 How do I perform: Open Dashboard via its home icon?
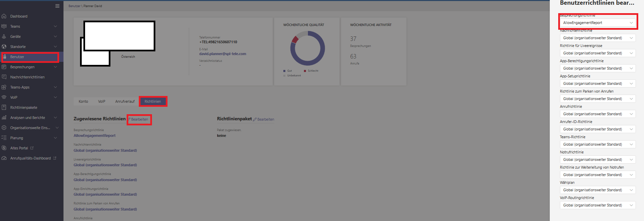pos(4,16)
